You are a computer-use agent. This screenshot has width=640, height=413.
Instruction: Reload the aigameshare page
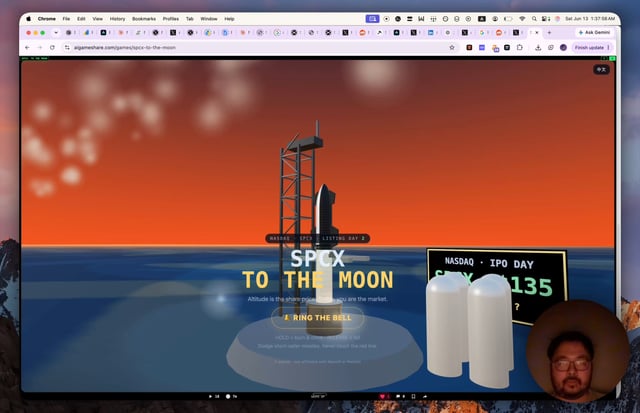[52, 48]
